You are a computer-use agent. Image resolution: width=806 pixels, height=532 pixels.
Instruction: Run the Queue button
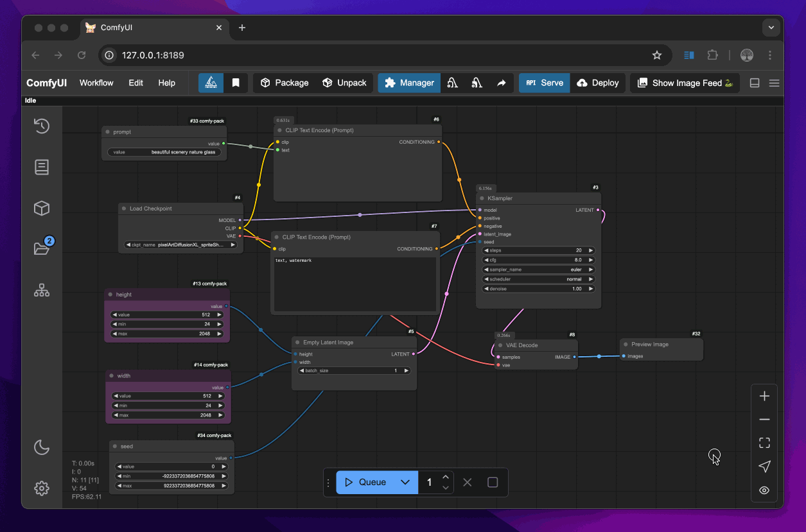click(x=364, y=482)
